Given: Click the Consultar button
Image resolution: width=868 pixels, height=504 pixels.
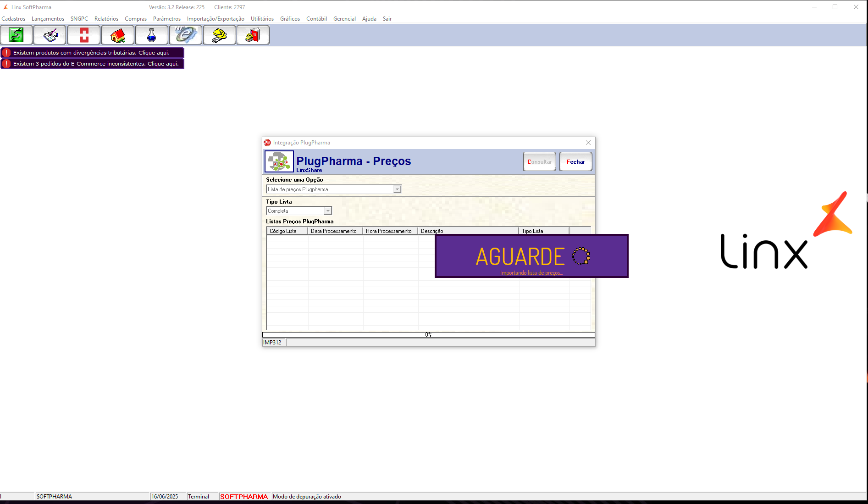Looking at the screenshot, I should 540,161.
